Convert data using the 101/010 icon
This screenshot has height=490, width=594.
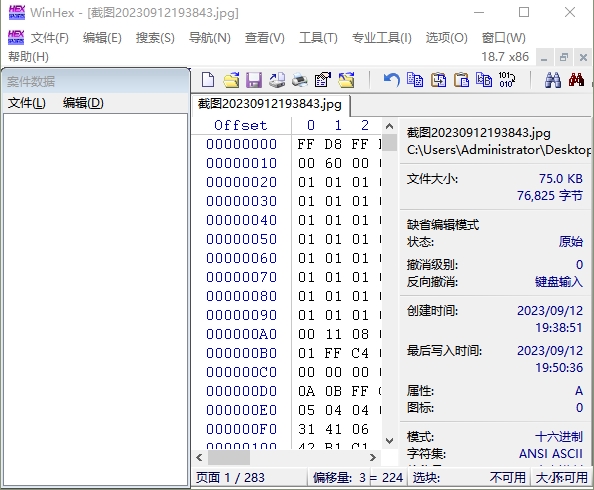[x=506, y=80]
